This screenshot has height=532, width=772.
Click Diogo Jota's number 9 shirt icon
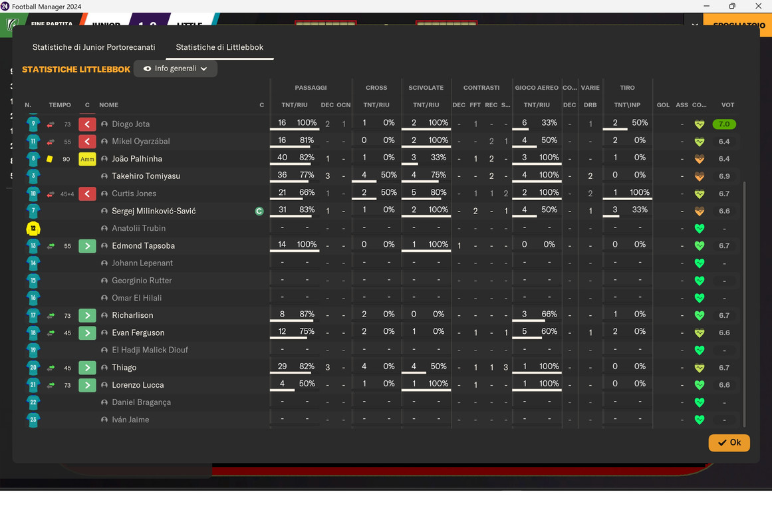click(33, 124)
